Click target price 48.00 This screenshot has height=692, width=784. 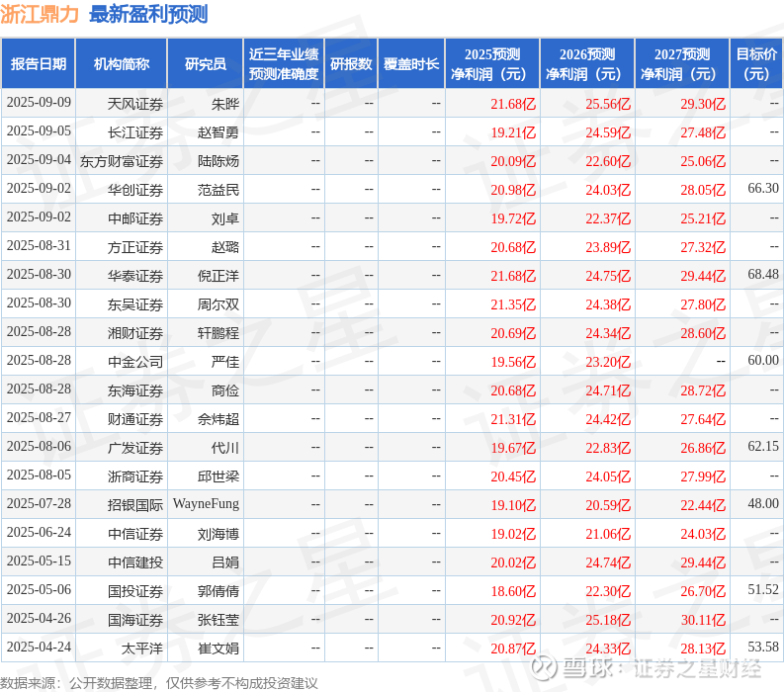pos(763,503)
